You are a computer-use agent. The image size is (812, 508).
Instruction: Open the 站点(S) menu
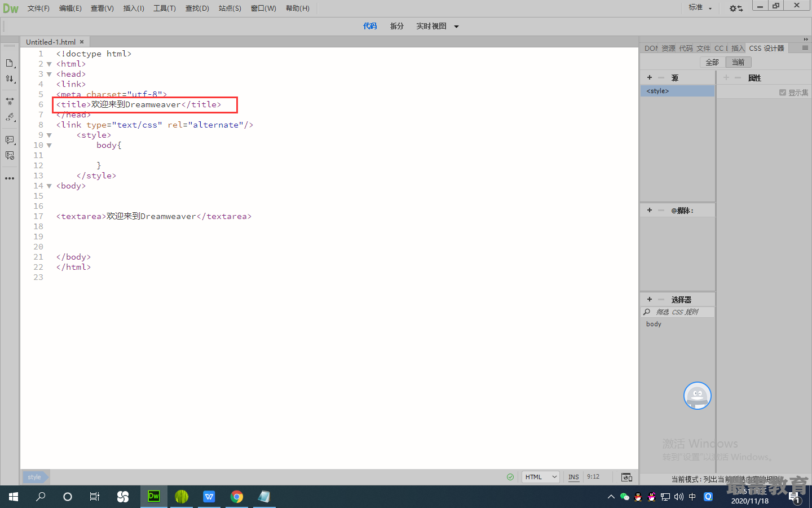[230, 8]
